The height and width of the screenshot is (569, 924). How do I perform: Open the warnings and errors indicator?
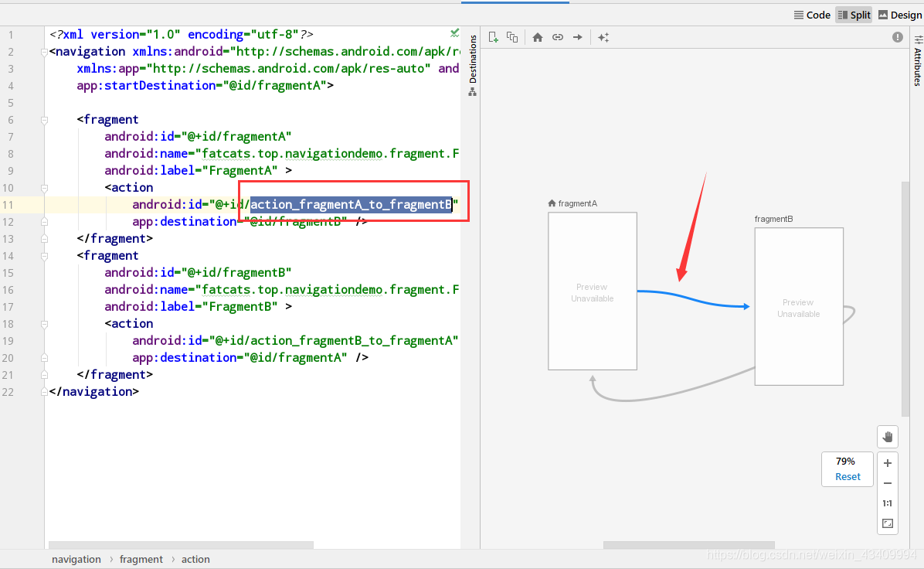(x=898, y=37)
